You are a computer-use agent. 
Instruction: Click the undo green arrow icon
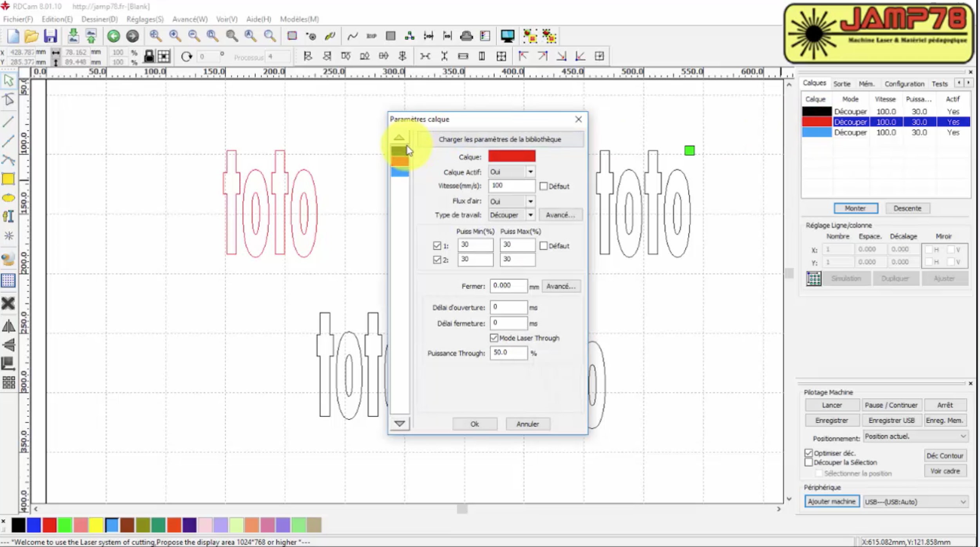[x=114, y=36]
